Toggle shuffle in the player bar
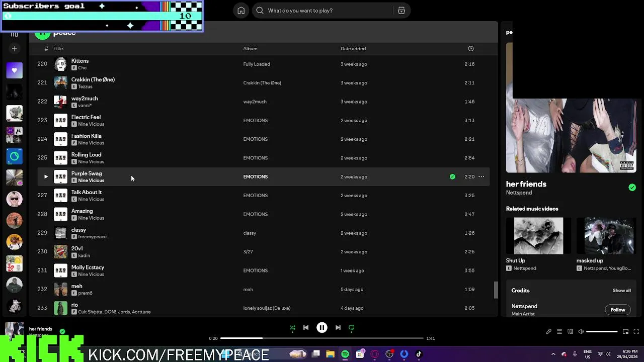The image size is (644, 362). tap(292, 328)
